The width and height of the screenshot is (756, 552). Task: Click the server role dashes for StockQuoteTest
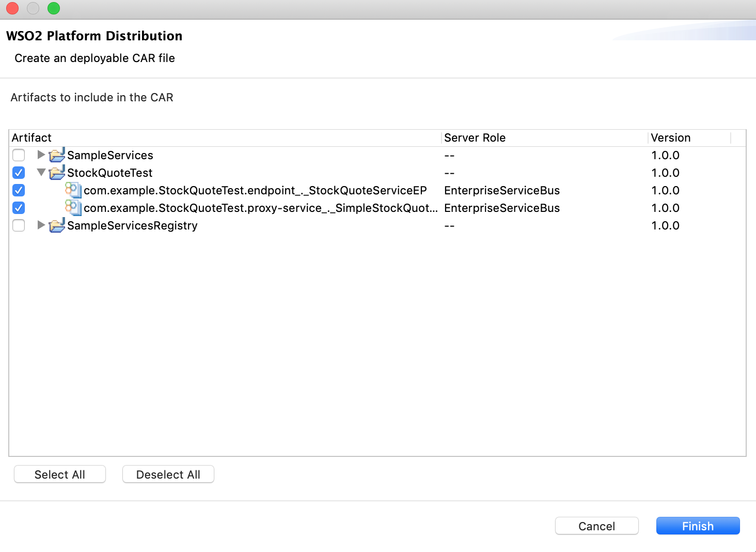(449, 173)
